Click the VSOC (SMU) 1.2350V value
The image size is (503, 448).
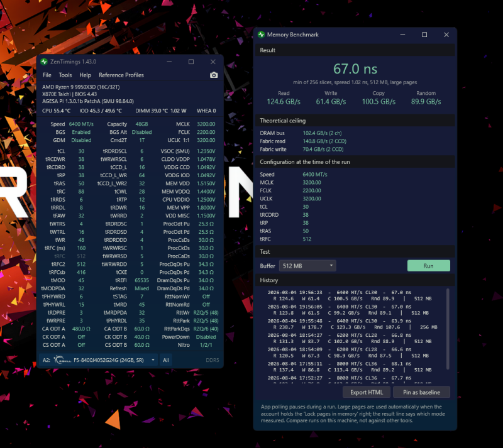(206, 151)
